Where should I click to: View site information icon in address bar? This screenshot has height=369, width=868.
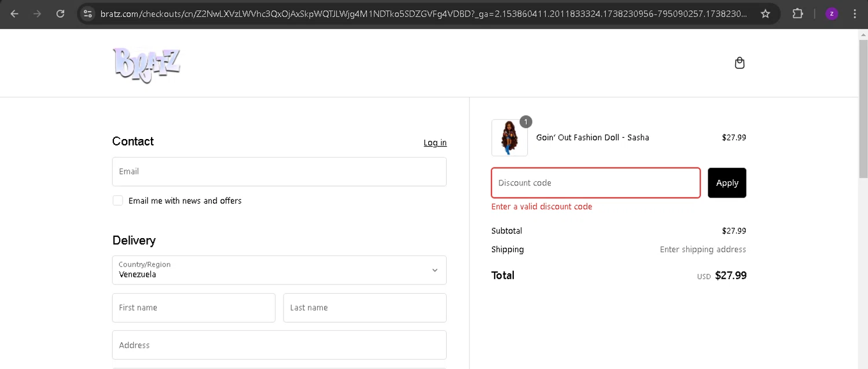point(87,13)
